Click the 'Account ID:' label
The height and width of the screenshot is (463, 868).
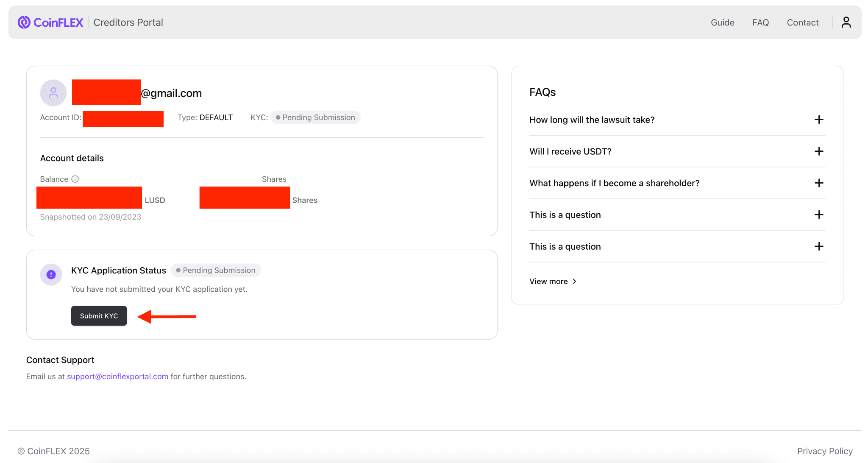pyautogui.click(x=61, y=117)
